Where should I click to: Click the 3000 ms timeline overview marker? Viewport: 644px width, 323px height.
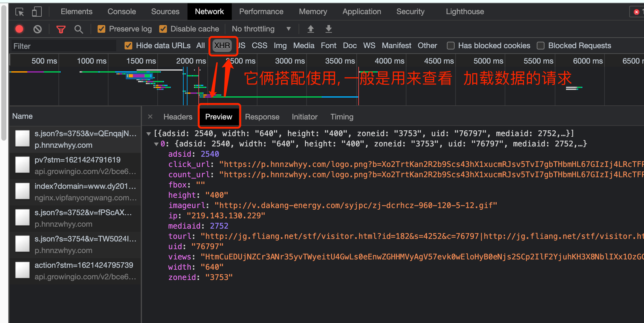coord(290,61)
